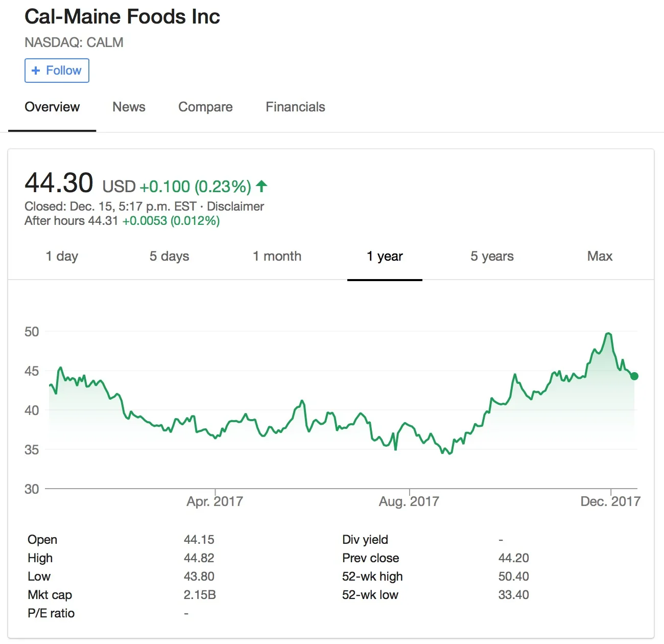Viewport: 664px width, 644px height.
Task: Click the 44.30 price figure
Action: [59, 183]
